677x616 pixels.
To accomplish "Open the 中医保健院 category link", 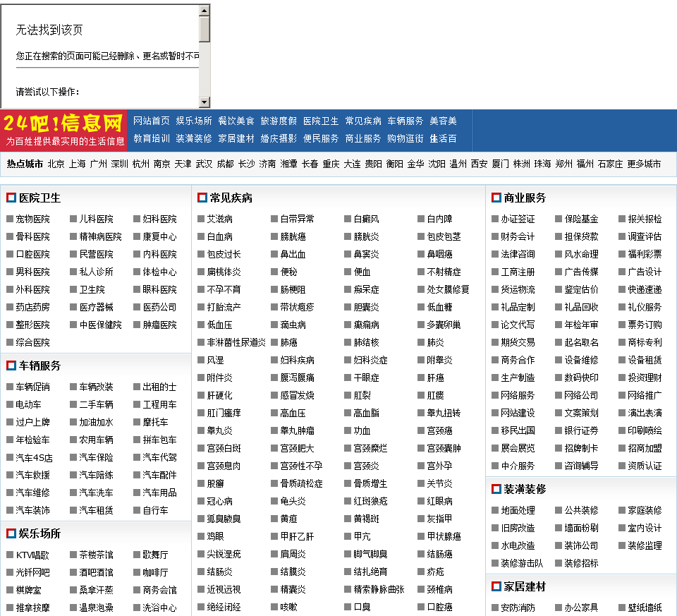I will tap(101, 325).
